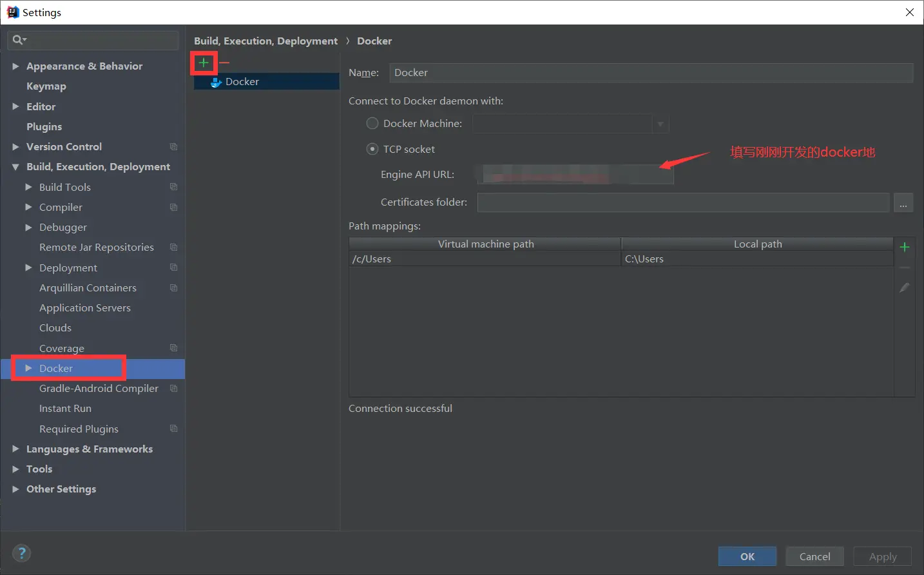Click the project-level icon beside Arquillian Containers
The image size is (924, 575).
[x=173, y=287]
